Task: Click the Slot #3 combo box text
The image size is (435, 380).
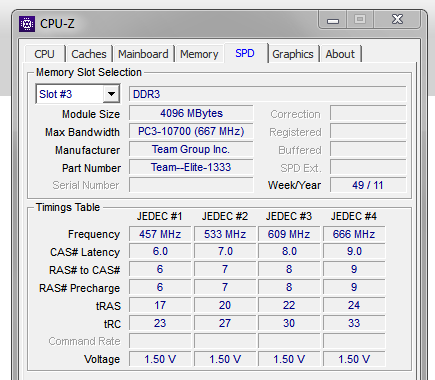Action: [x=56, y=94]
